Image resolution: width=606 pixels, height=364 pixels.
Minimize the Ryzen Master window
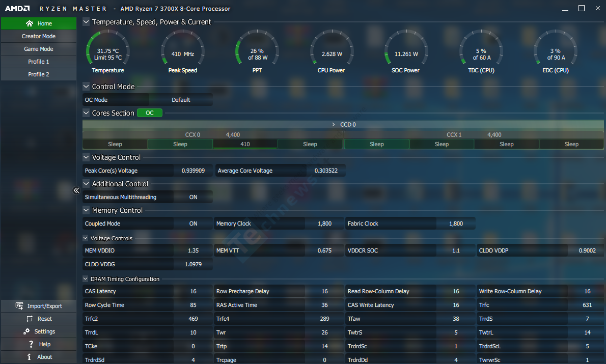coord(565,9)
